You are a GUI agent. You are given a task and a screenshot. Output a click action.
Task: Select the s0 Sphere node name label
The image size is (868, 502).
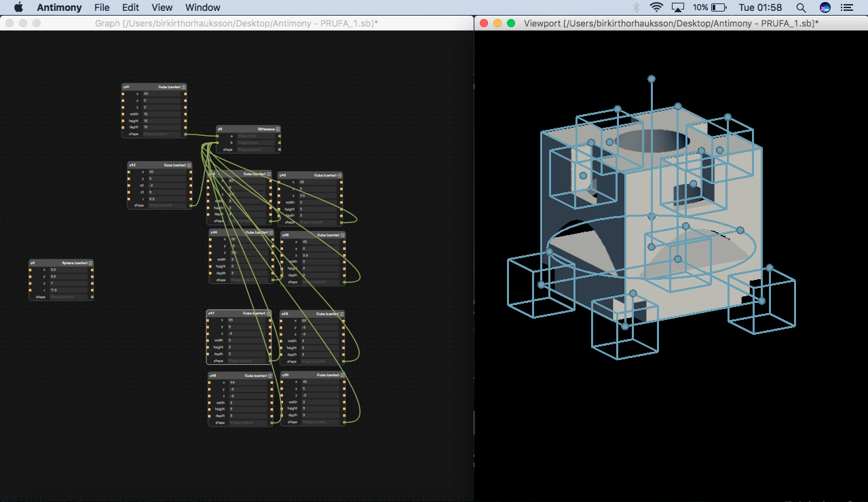[32, 263]
